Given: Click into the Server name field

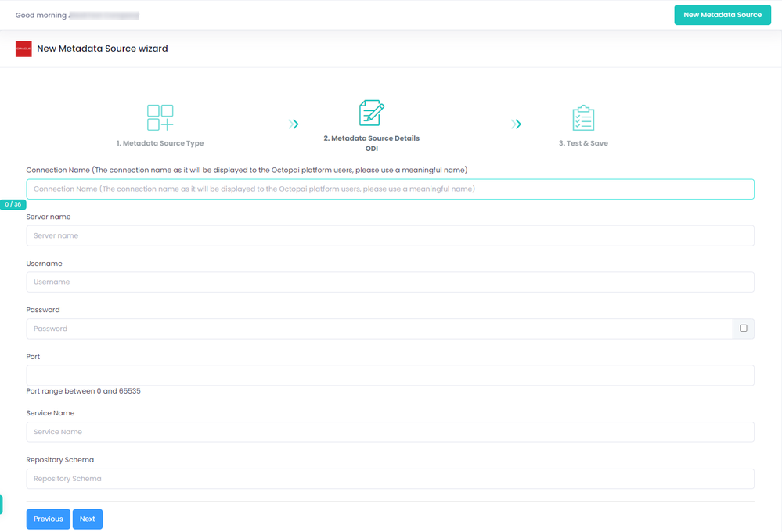Looking at the screenshot, I should (x=390, y=235).
